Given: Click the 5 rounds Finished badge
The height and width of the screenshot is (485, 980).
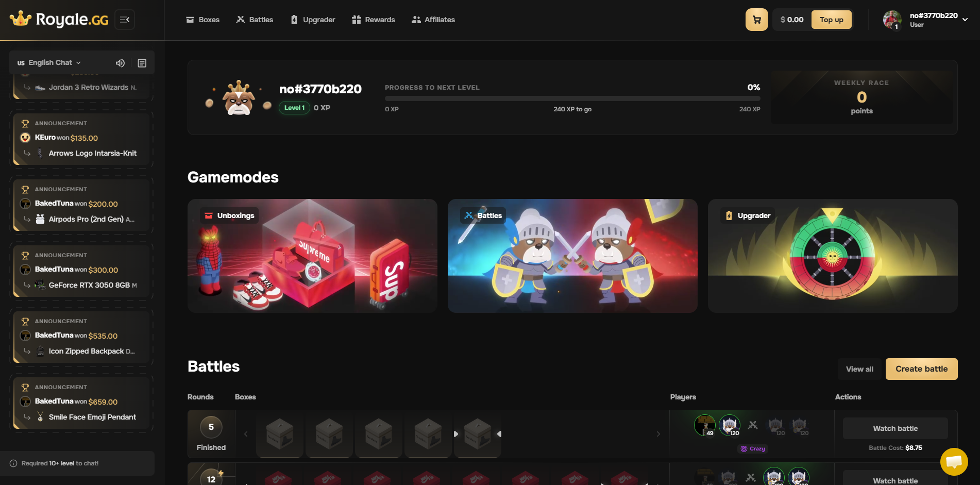Looking at the screenshot, I should click(211, 434).
